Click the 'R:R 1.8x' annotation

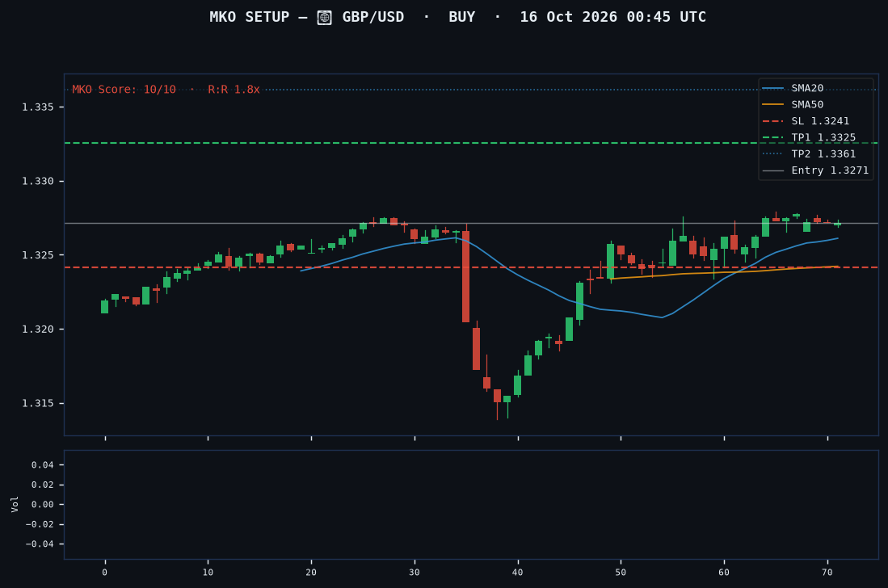click(234, 90)
